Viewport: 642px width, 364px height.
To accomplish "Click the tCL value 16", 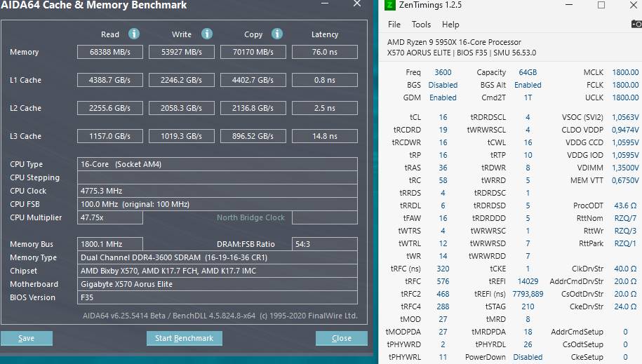I will point(443,118).
